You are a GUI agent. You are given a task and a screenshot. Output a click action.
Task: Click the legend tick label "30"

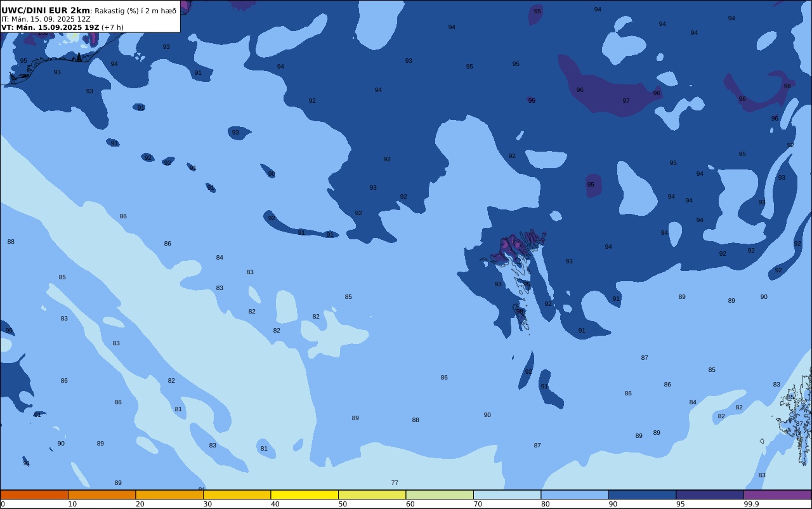coord(207,504)
